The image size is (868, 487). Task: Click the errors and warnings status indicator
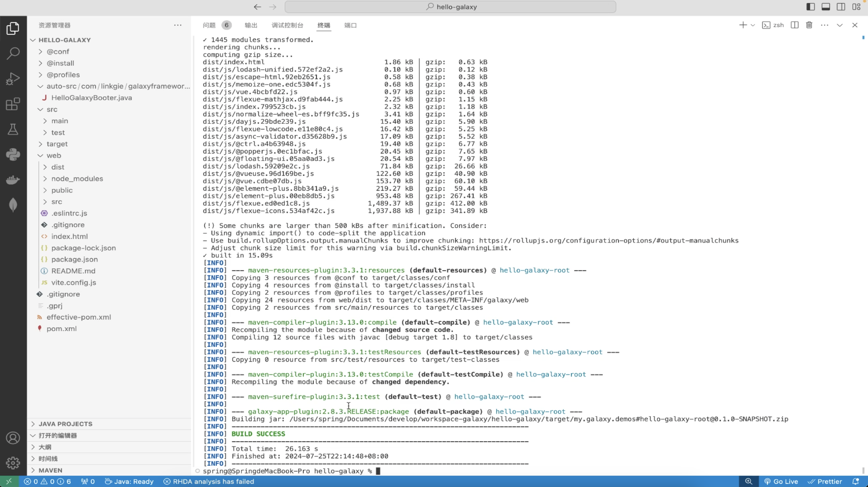tap(47, 481)
